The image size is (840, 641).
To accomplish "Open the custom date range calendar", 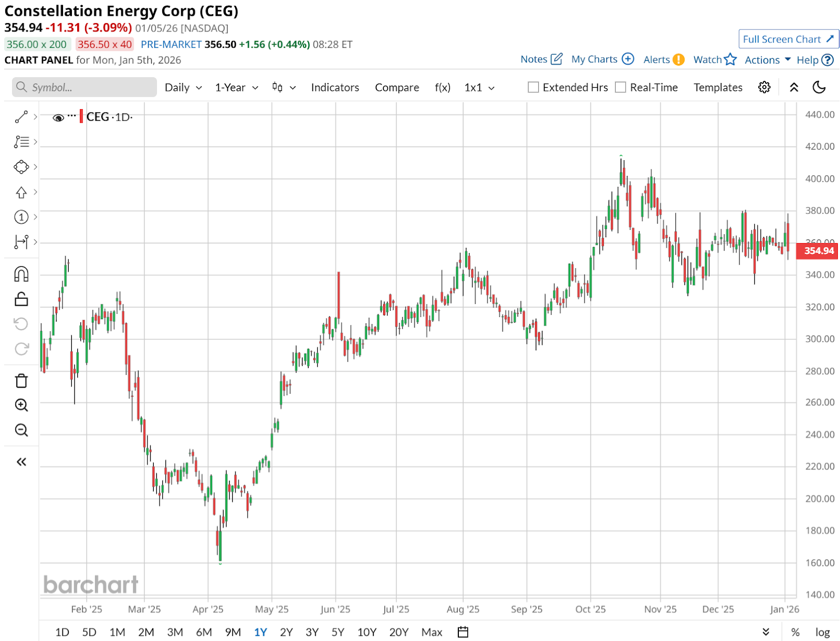I will pyautogui.click(x=463, y=632).
